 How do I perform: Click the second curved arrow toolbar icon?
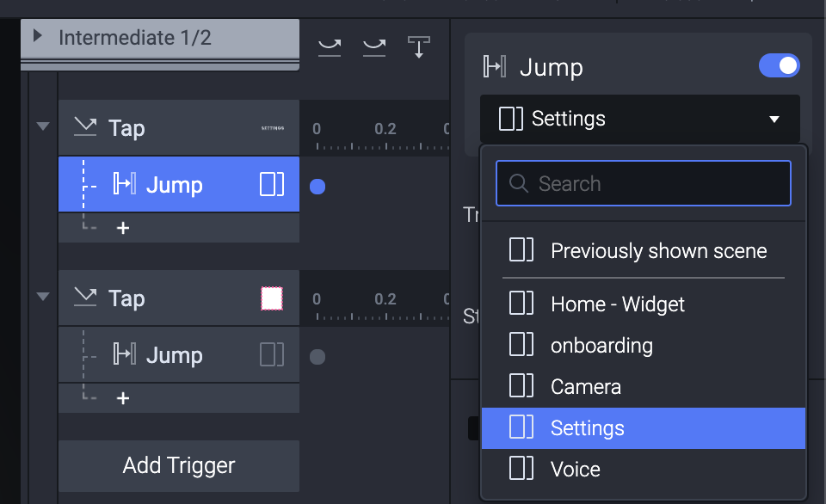pyautogui.click(x=374, y=46)
